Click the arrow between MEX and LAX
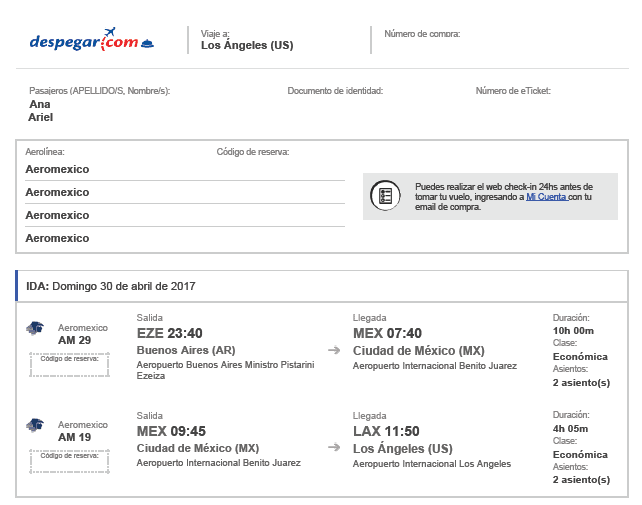The height and width of the screenshot is (505, 642). pyautogui.click(x=334, y=448)
